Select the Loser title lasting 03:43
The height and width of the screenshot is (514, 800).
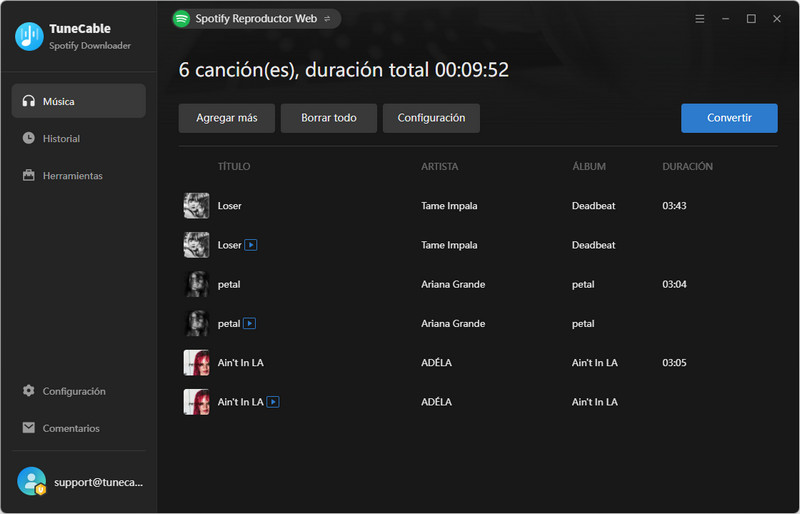pos(230,206)
